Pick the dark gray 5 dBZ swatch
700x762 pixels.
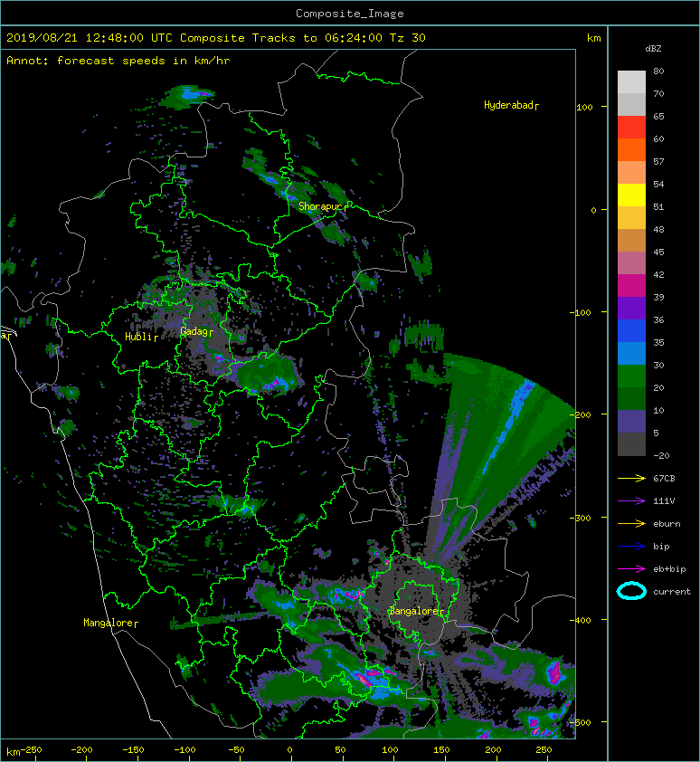631,443
